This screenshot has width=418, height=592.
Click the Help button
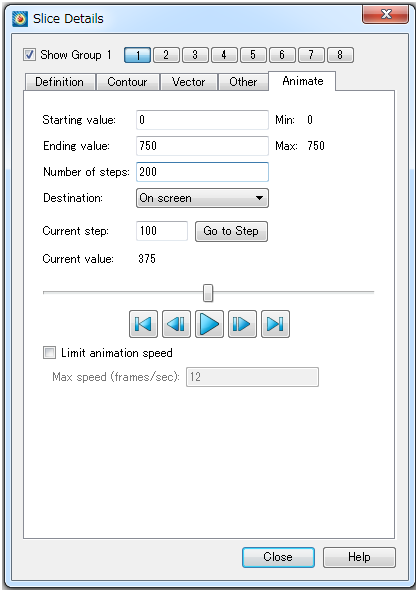[359, 557]
